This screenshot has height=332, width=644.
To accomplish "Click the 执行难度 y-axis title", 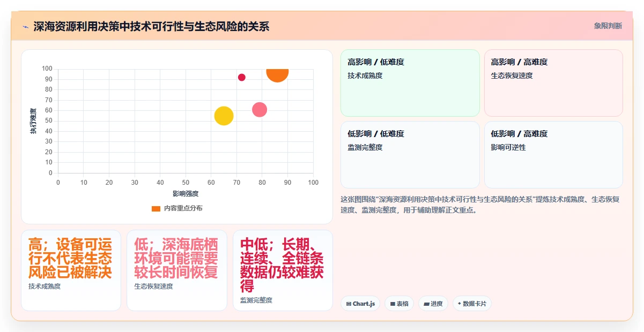I will pos(33,121).
